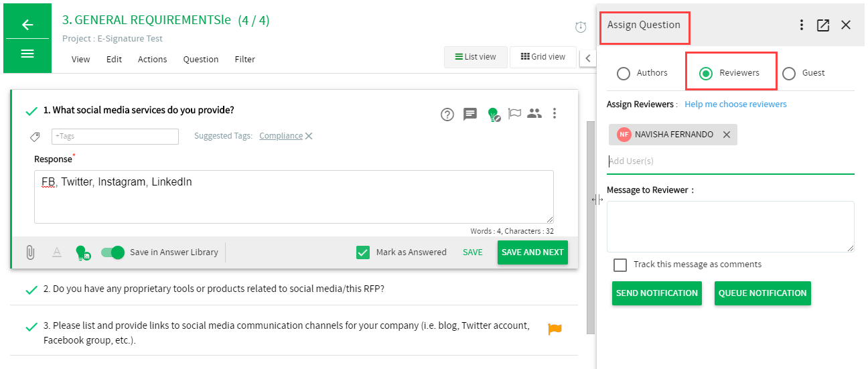This screenshot has height=369, width=868.
Task: Click Project : E-Signature Test text
Action: [113, 39]
